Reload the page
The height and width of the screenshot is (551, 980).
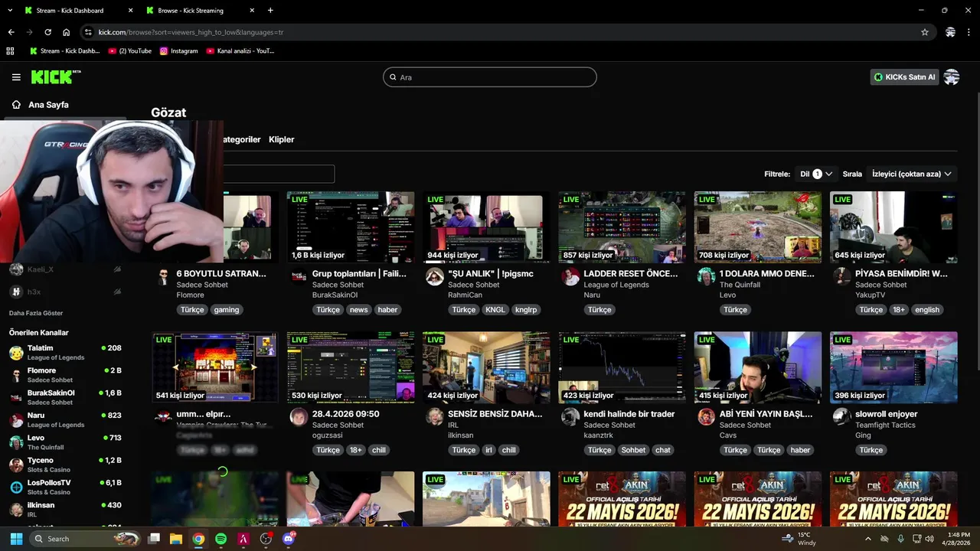coord(47,32)
